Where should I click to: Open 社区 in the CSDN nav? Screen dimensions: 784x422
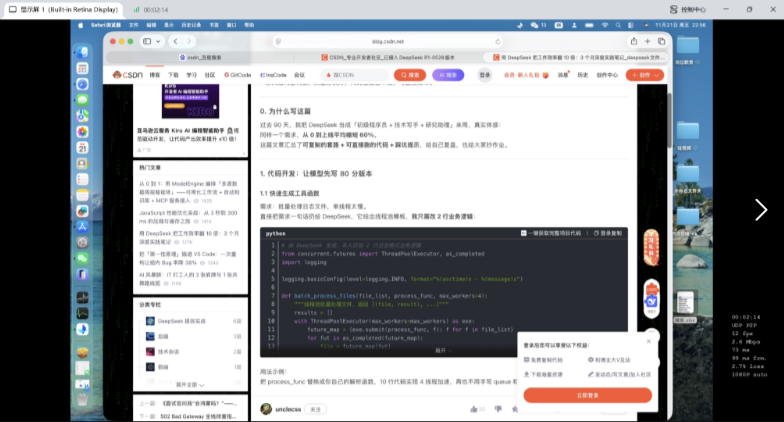(x=210, y=75)
